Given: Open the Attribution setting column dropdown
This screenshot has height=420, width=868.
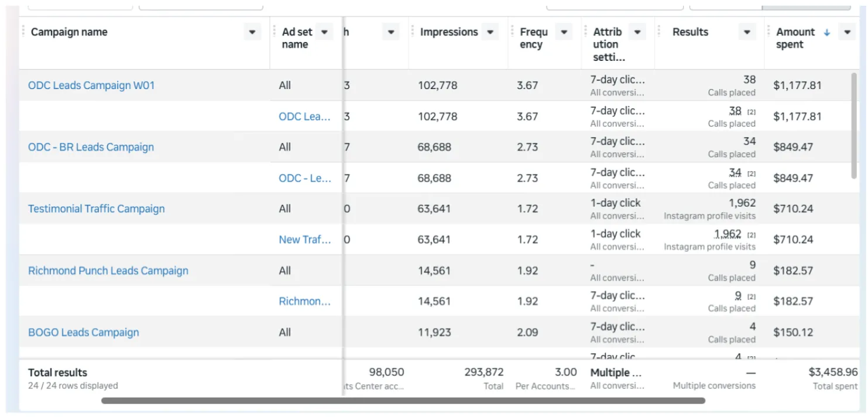Looking at the screenshot, I should (x=637, y=32).
